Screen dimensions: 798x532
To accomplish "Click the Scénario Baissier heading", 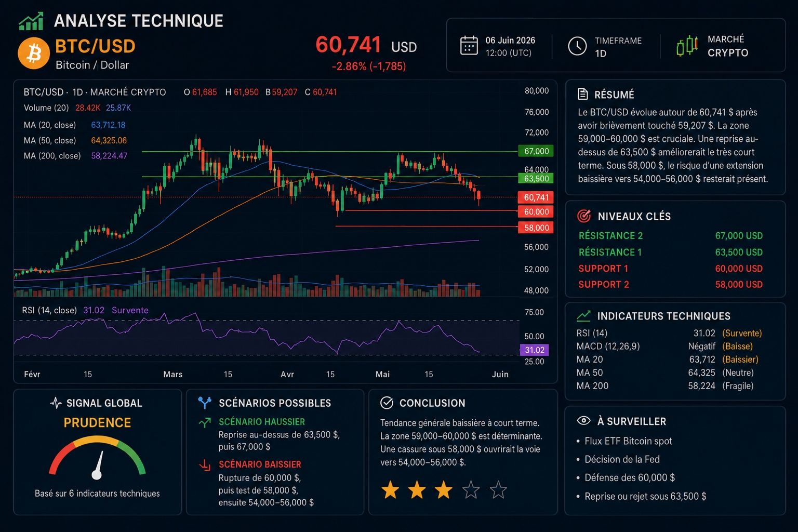I will pyautogui.click(x=260, y=464).
